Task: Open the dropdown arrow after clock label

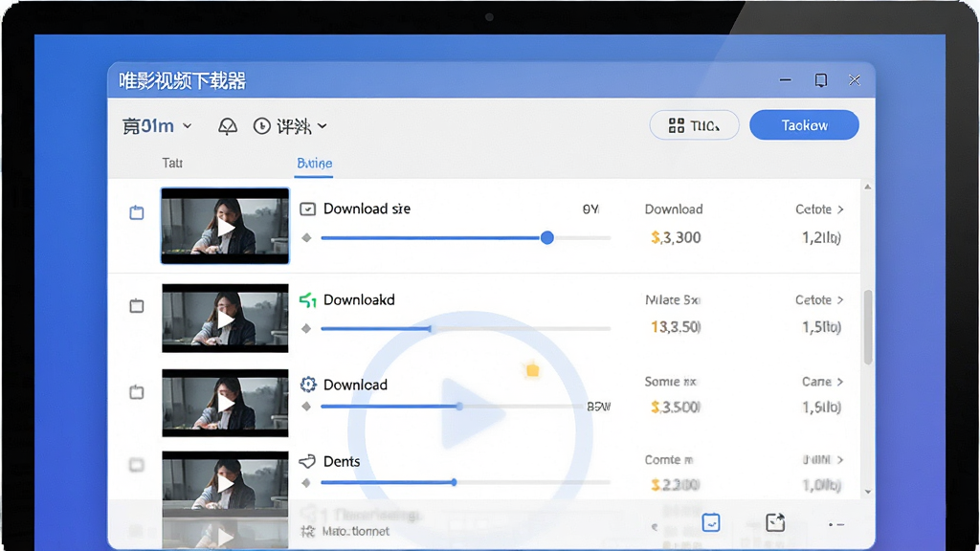Action: tap(322, 126)
